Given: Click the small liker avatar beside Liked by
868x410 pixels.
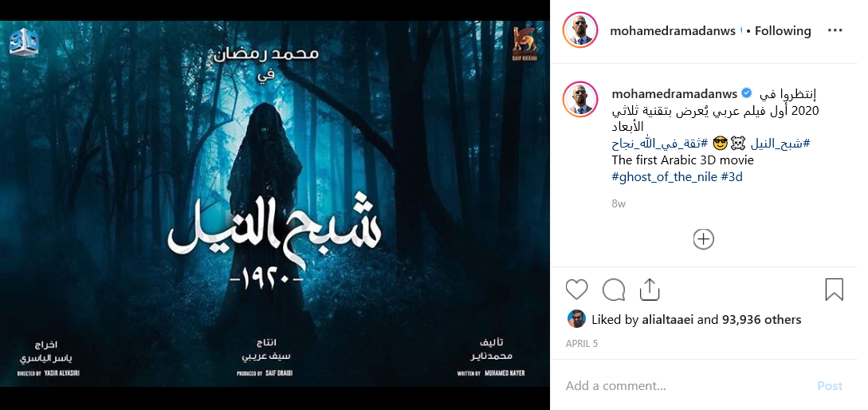Looking at the screenshot, I should pyautogui.click(x=576, y=318).
